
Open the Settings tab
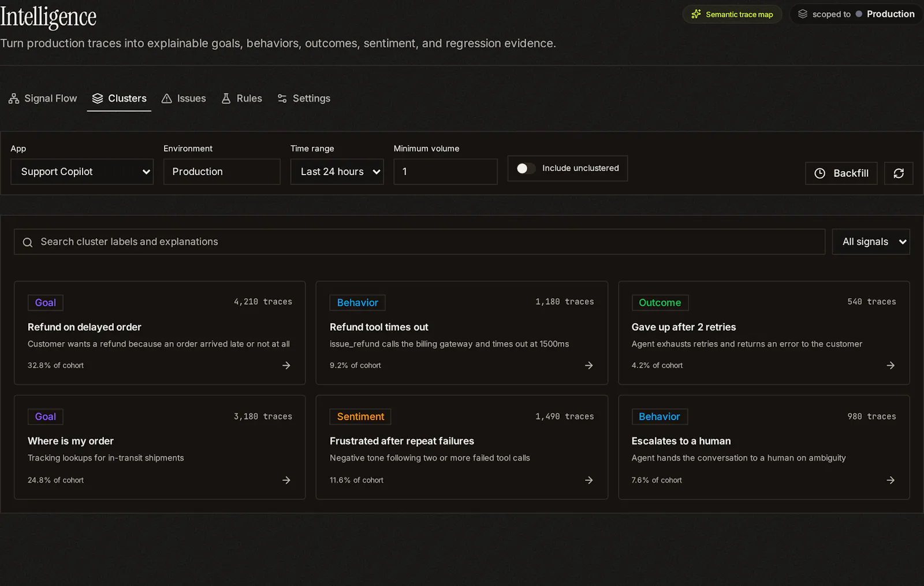pyautogui.click(x=304, y=99)
